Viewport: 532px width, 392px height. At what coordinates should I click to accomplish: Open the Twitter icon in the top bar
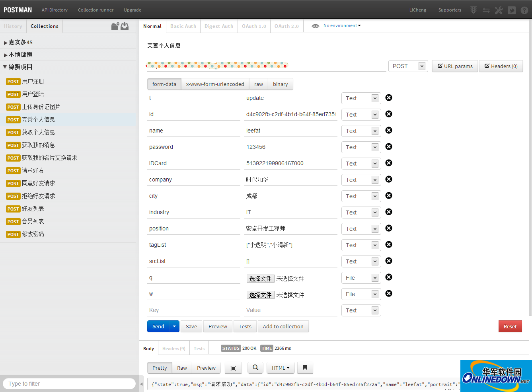tap(512, 10)
